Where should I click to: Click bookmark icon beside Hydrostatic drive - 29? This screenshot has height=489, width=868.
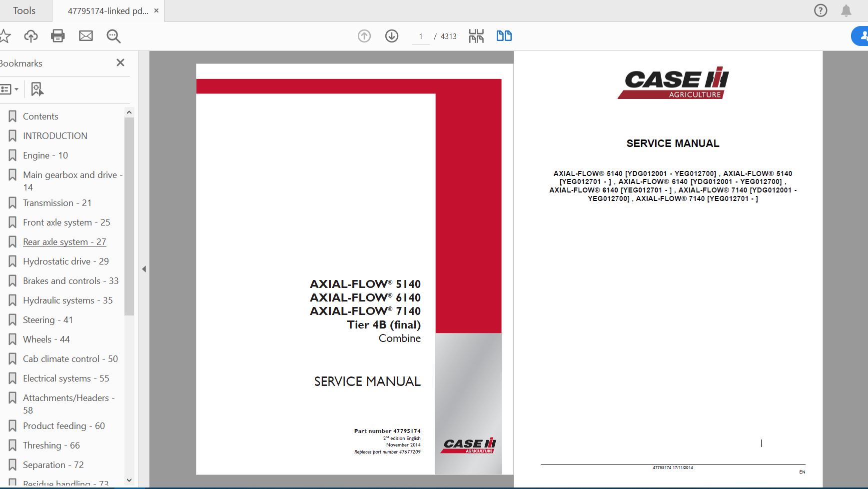click(12, 261)
